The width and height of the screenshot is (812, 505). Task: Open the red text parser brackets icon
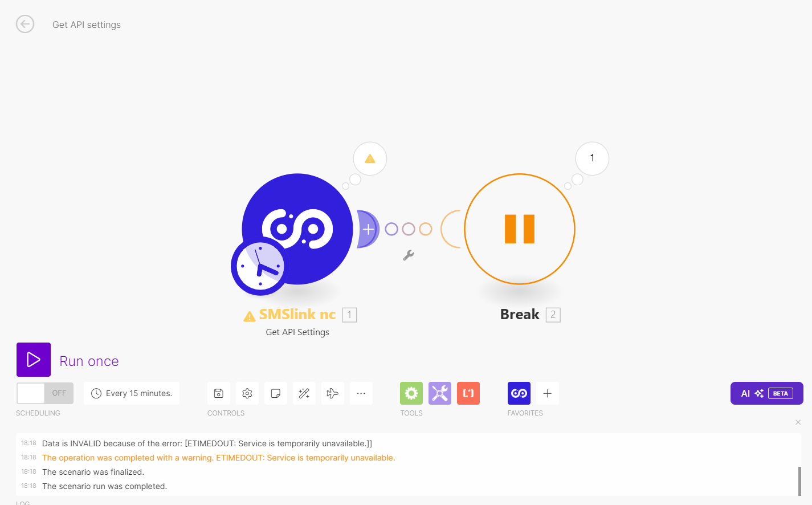[468, 393]
